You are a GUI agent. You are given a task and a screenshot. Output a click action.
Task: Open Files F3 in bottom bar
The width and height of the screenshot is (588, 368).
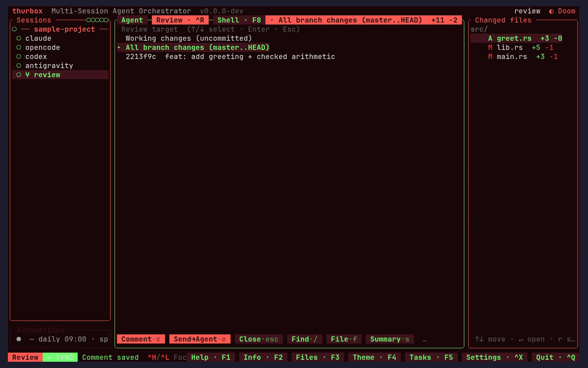click(318, 357)
